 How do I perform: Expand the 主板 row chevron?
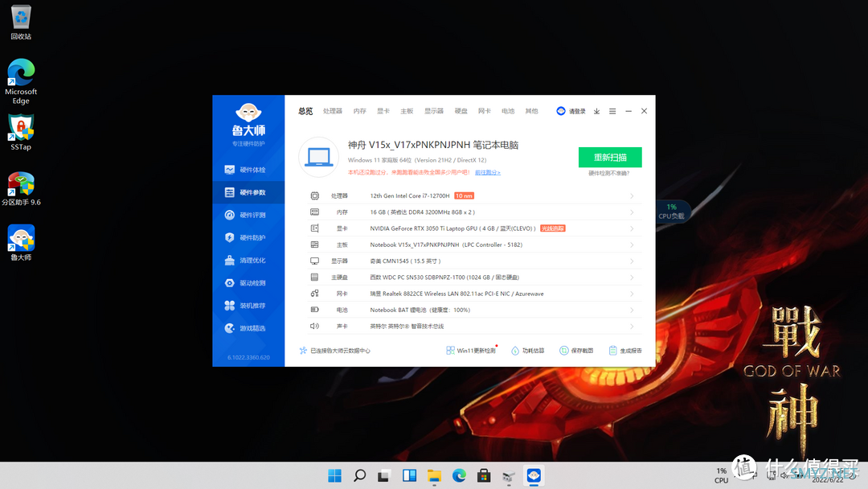[x=631, y=244]
